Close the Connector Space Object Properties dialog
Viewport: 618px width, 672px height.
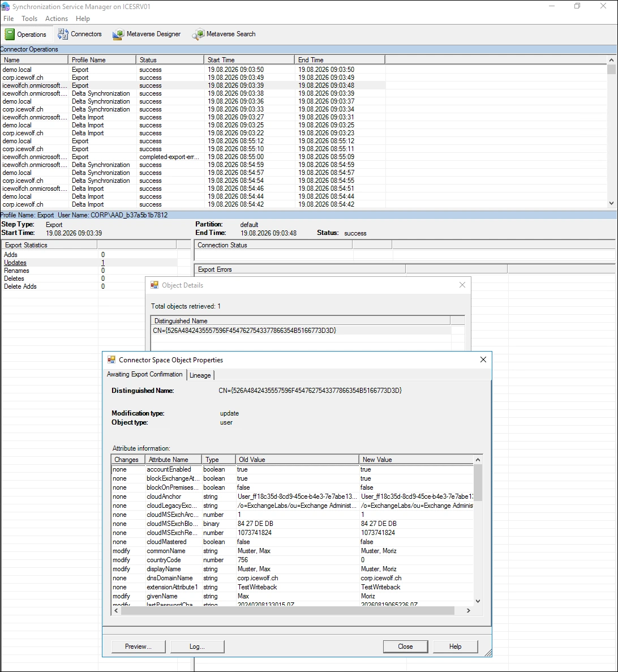483,359
